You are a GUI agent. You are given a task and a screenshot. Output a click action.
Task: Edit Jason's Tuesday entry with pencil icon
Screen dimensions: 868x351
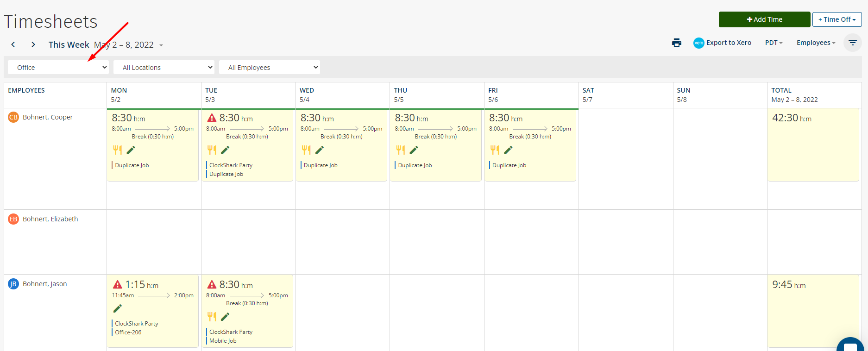[225, 317]
